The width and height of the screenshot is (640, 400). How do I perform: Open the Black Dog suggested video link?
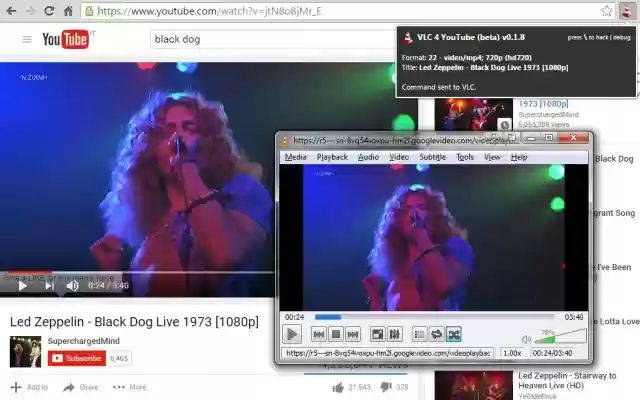614,159
